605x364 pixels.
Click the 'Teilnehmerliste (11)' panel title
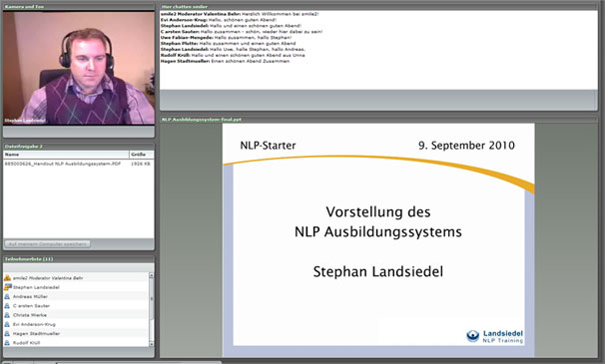(29, 259)
